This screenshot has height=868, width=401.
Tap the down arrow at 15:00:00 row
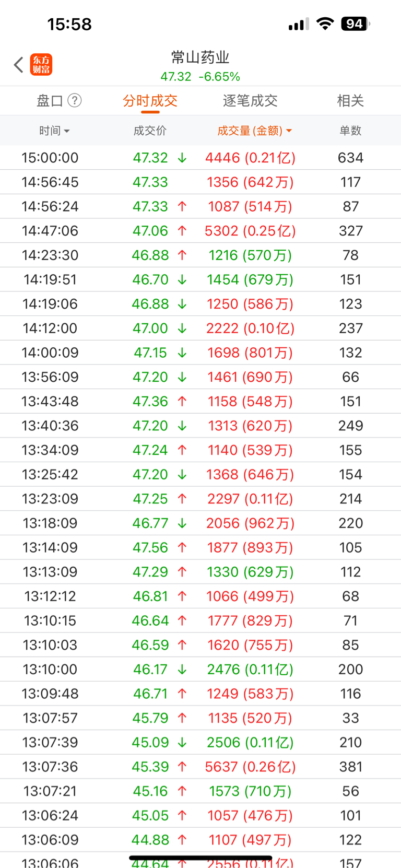(x=182, y=158)
